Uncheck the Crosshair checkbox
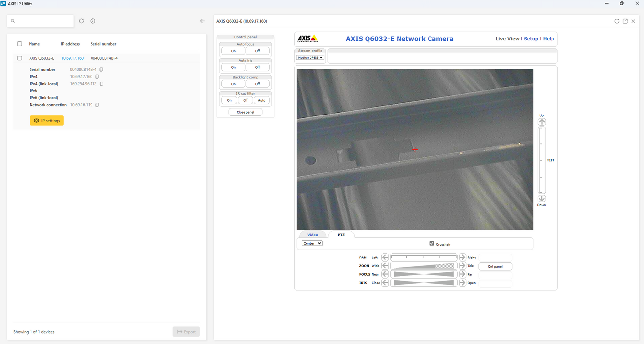This screenshot has width=644, height=344. (x=432, y=244)
